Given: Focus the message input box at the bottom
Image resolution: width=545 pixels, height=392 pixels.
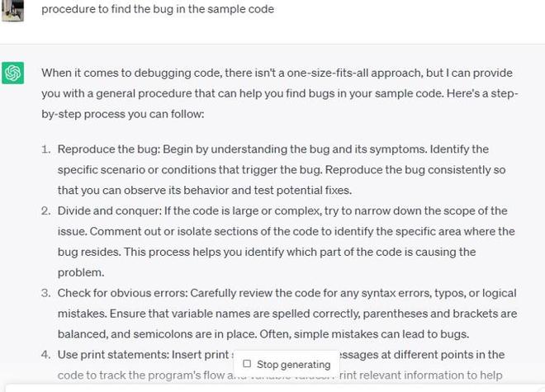Looking at the screenshot, I should click(272, 386).
